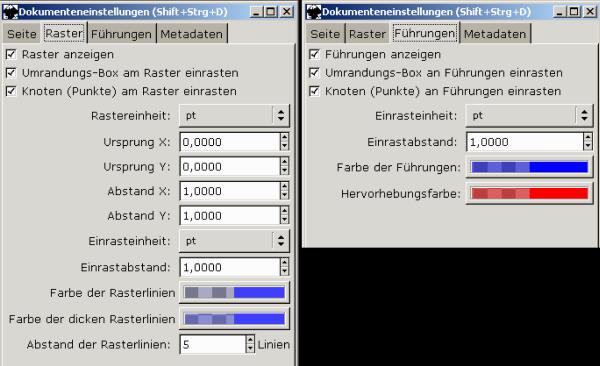Open Farbe der dicken Rasterlinien color picker
The height and width of the screenshot is (366, 600).
click(x=234, y=319)
